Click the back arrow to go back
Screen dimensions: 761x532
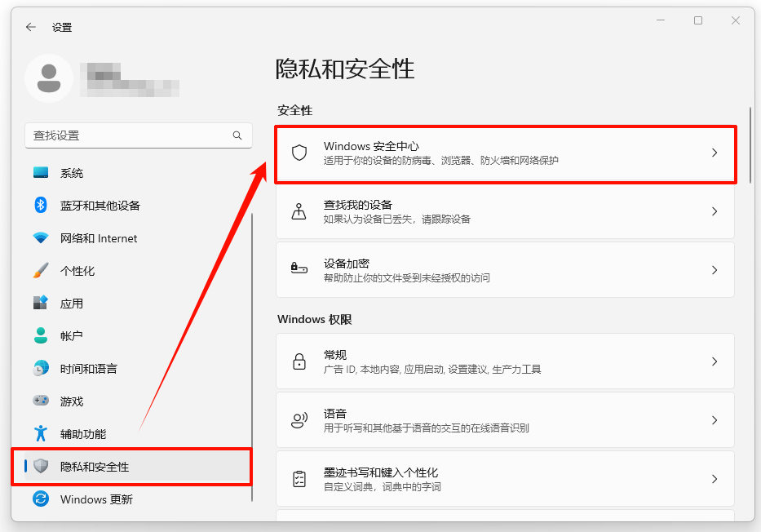[x=30, y=27]
